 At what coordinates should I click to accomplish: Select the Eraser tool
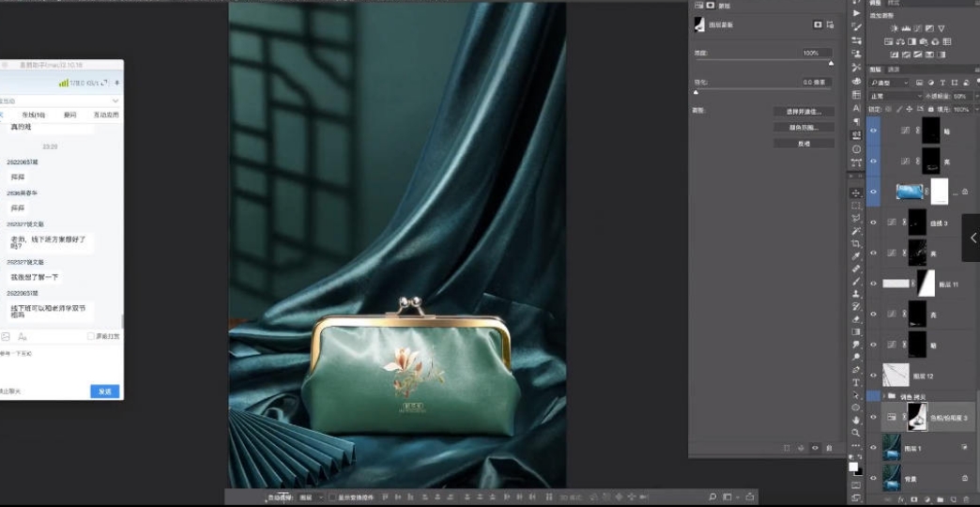click(x=856, y=318)
